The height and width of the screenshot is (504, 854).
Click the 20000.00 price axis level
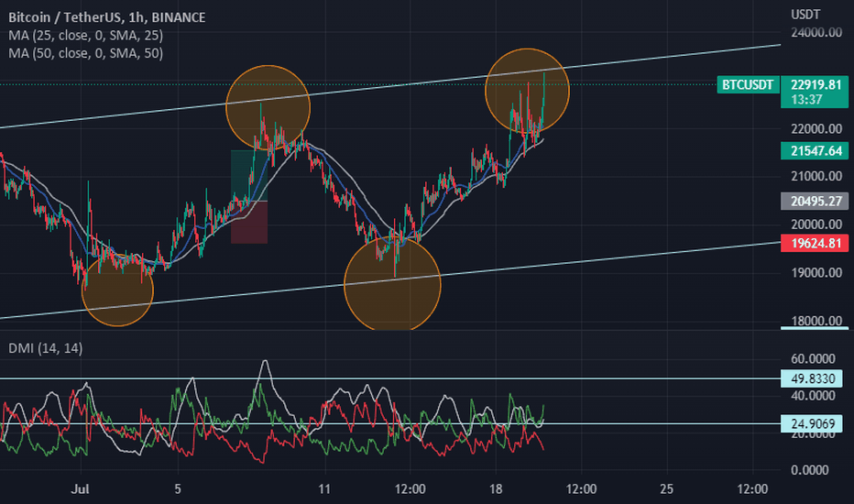(x=816, y=225)
